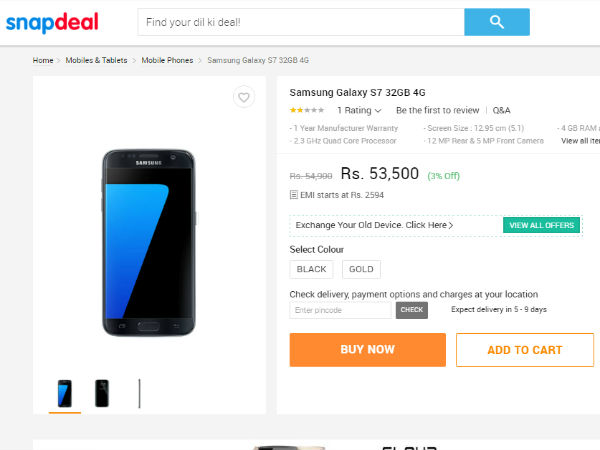
Task: Click the star rating icons
Action: pyautogui.click(x=306, y=110)
